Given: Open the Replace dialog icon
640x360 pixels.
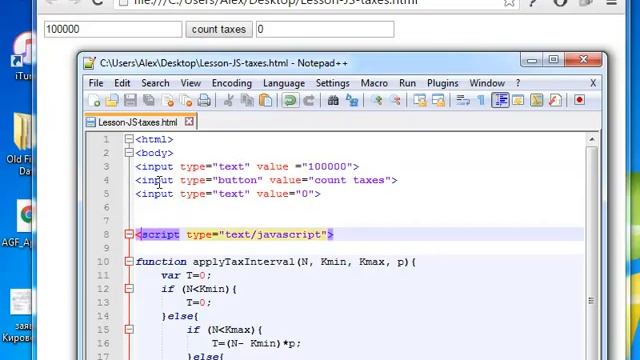Looking at the screenshot, I should [352, 100].
